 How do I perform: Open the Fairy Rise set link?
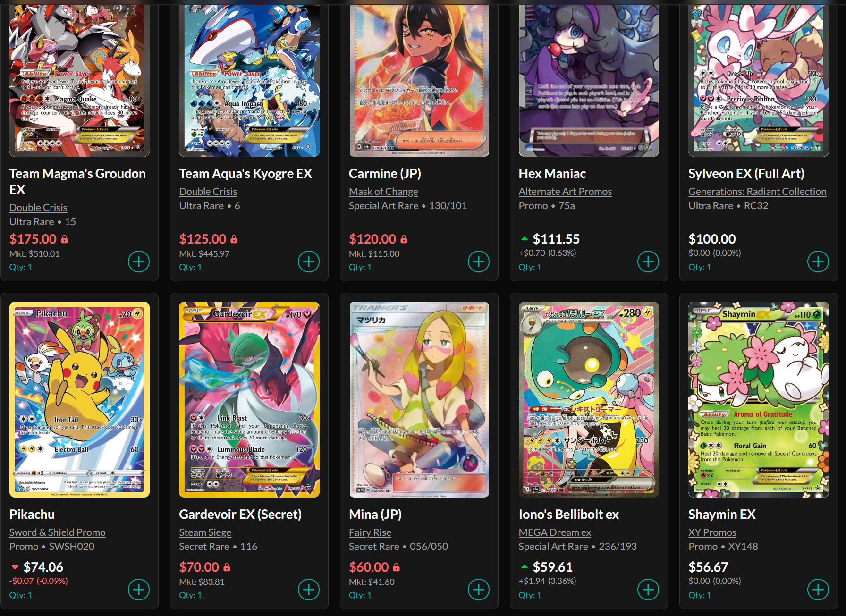coord(370,532)
